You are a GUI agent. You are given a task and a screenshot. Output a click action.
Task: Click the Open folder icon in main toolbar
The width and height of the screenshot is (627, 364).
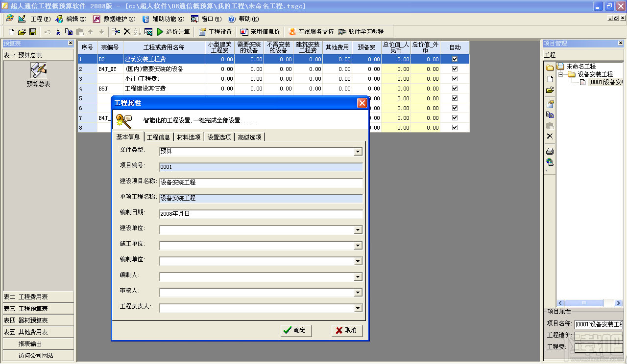pyautogui.click(x=22, y=32)
